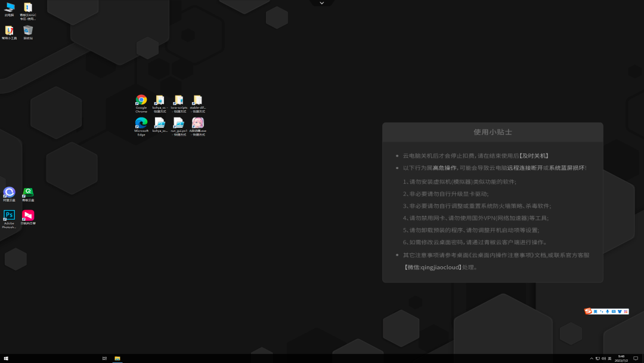Open the Windows Start menu
Image resolution: width=644 pixels, height=363 pixels.
[x=6, y=358]
